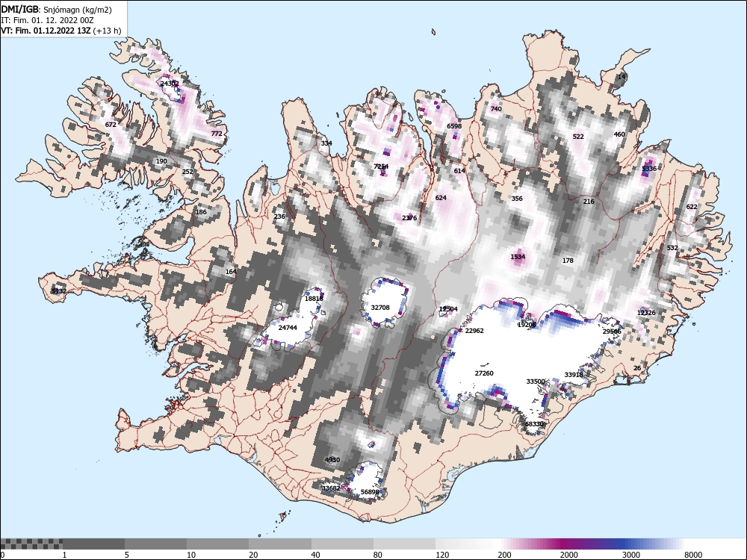Click the 252 value label
This screenshot has width=747, height=560.
pos(187,172)
